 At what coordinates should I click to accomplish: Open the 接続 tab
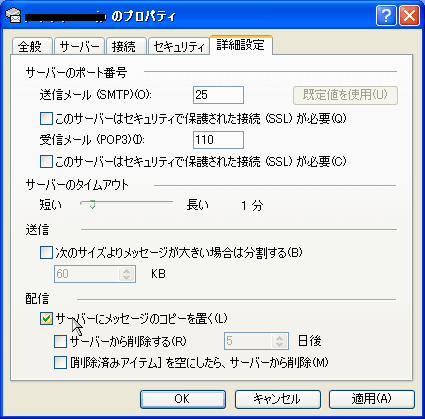[x=124, y=46]
